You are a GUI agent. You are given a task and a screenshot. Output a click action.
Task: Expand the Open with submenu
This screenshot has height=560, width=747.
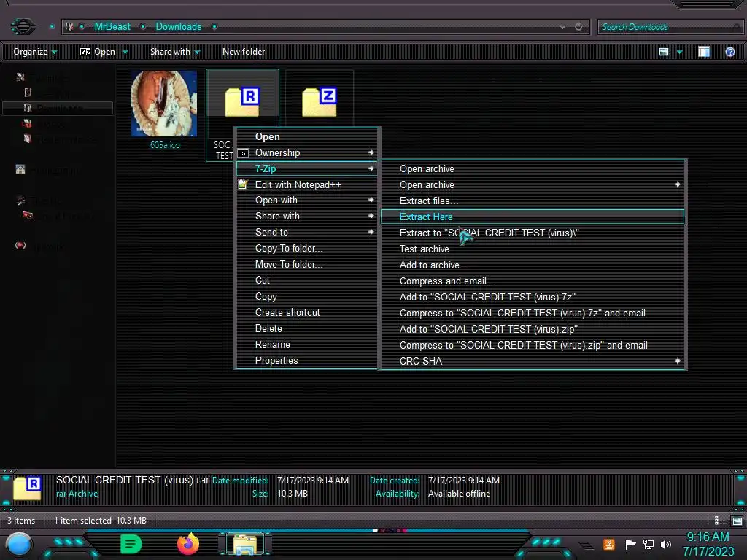pyautogui.click(x=307, y=201)
